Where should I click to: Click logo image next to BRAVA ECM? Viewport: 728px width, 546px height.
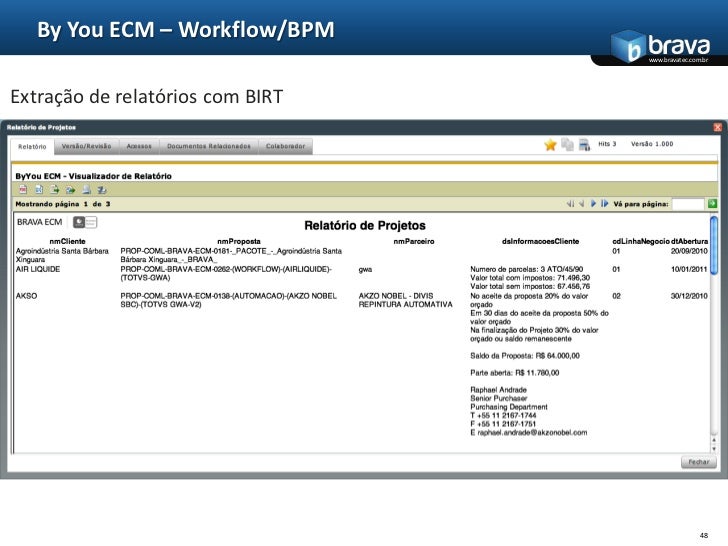[x=85, y=222]
